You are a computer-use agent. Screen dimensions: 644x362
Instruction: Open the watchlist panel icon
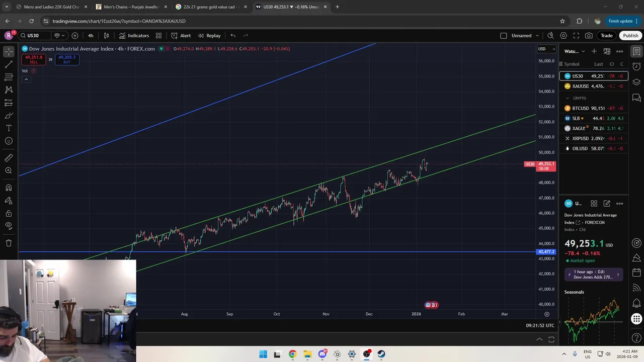[x=636, y=51]
